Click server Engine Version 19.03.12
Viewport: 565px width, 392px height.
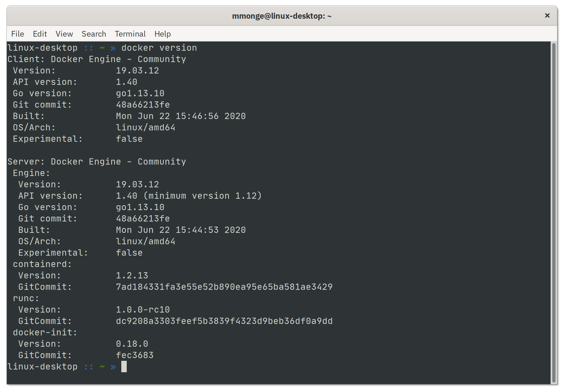click(137, 185)
